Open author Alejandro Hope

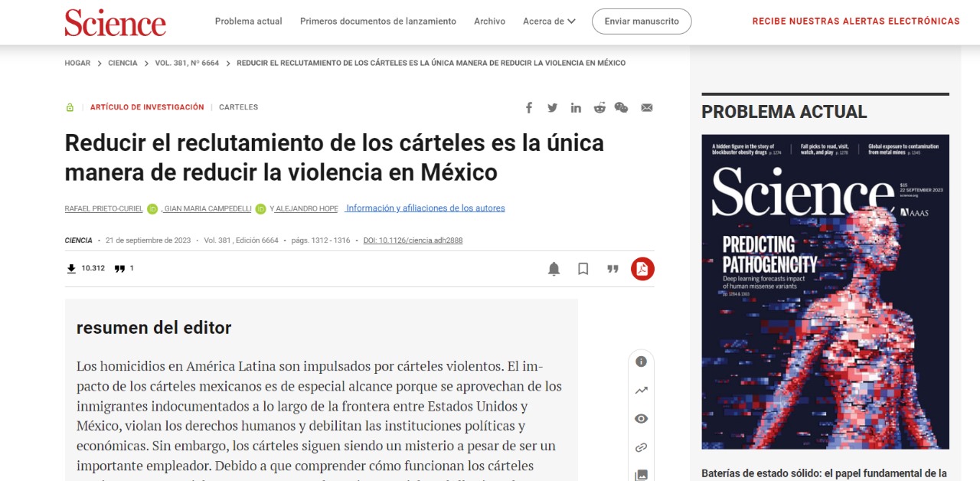[x=306, y=208]
